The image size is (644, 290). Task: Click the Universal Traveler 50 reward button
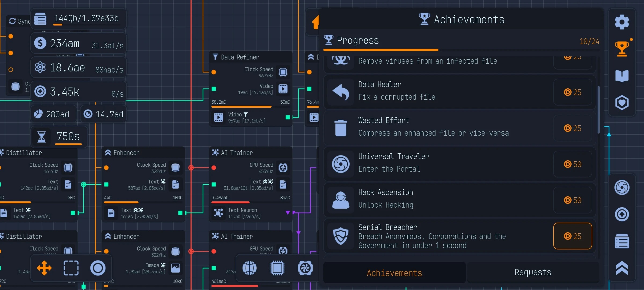pyautogui.click(x=572, y=164)
